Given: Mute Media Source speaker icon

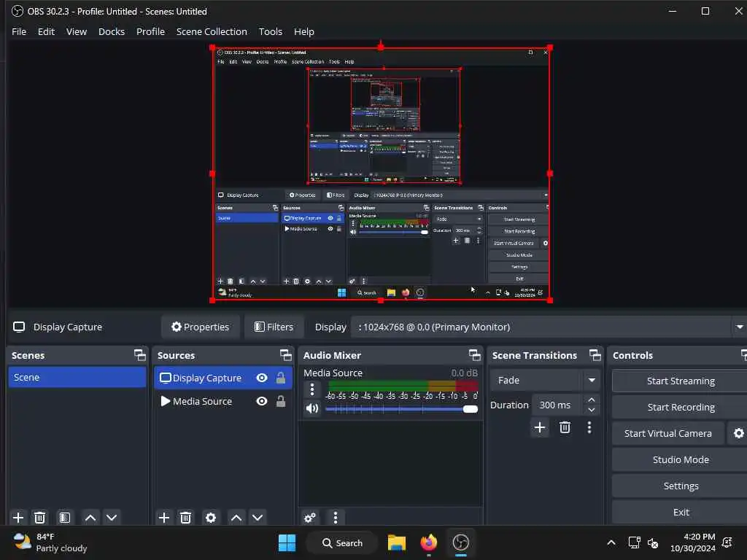Looking at the screenshot, I should (312, 408).
